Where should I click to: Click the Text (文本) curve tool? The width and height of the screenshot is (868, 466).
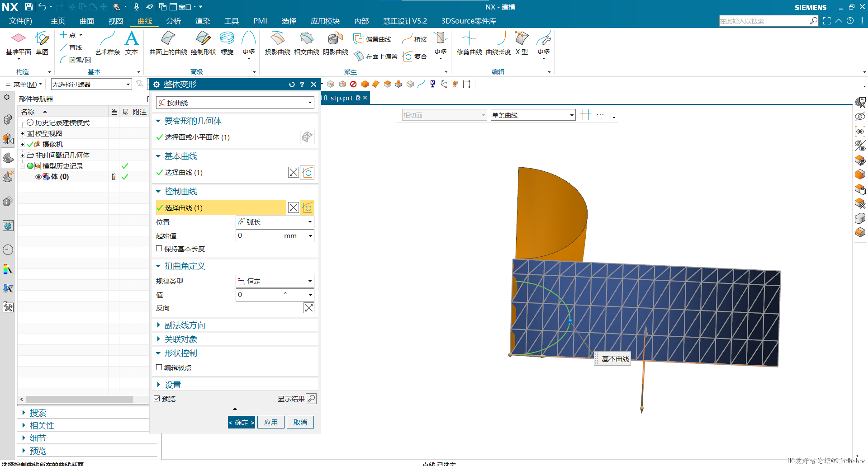click(132, 43)
